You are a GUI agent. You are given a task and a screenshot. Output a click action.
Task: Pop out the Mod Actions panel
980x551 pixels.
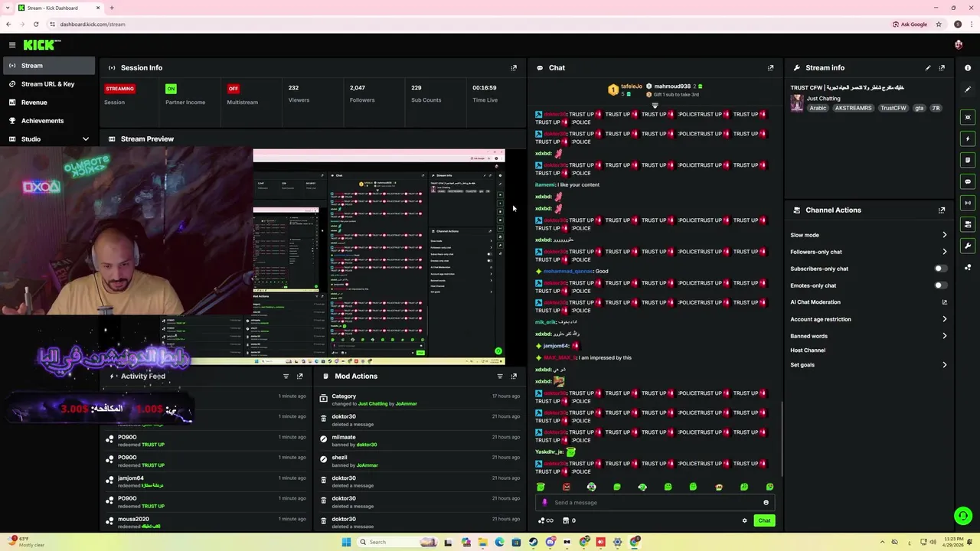point(514,376)
